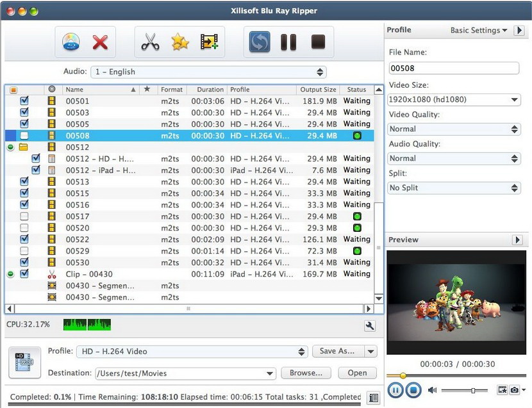The image size is (532, 408).
Task: Open preferences with the wrench icon
Action: 370,326
